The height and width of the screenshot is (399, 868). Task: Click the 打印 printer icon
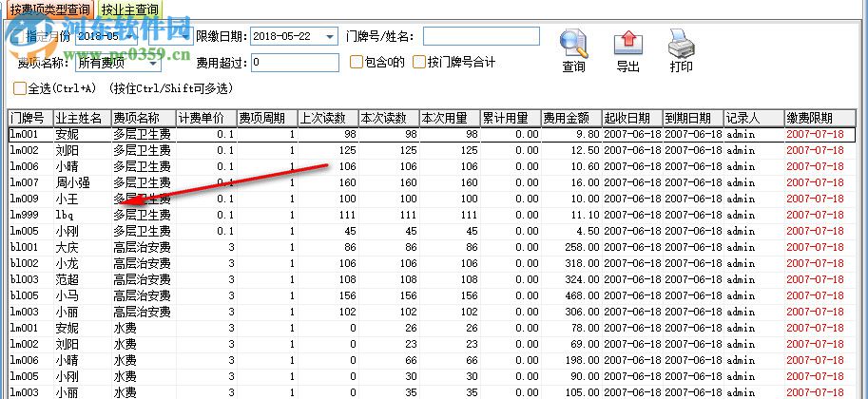pos(681,44)
